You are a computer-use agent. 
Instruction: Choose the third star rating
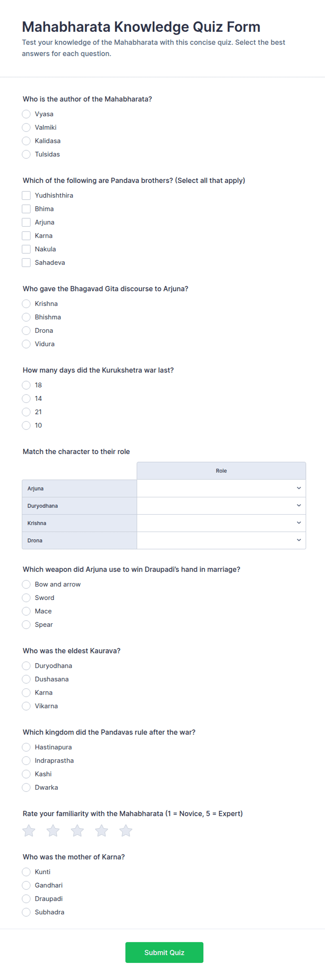pyautogui.click(x=77, y=831)
